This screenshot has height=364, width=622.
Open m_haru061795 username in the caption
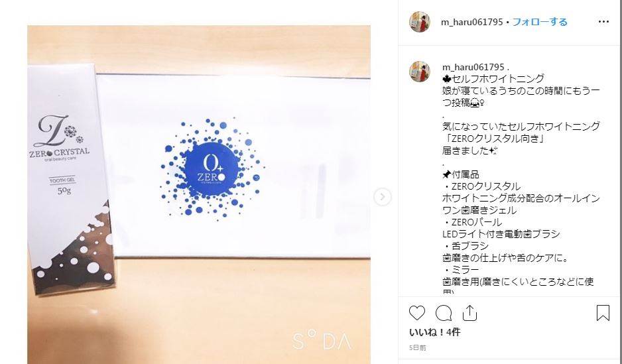tap(473, 67)
